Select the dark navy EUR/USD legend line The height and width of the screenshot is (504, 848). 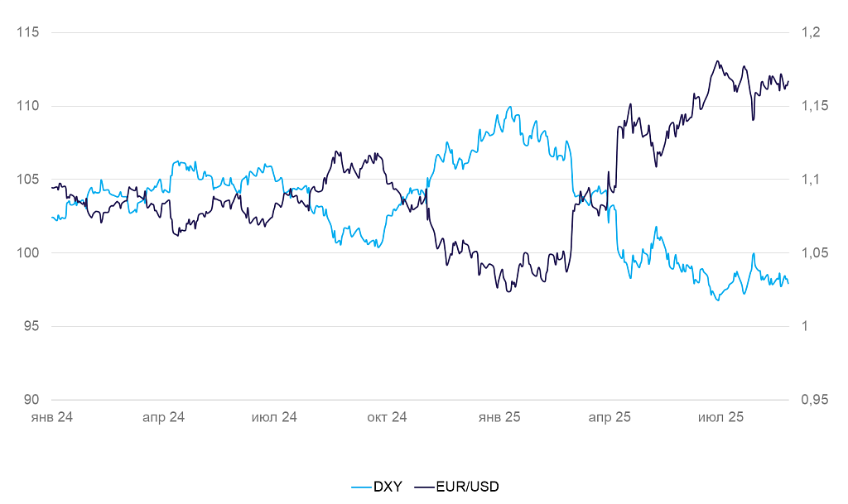(x=425, y=487)
